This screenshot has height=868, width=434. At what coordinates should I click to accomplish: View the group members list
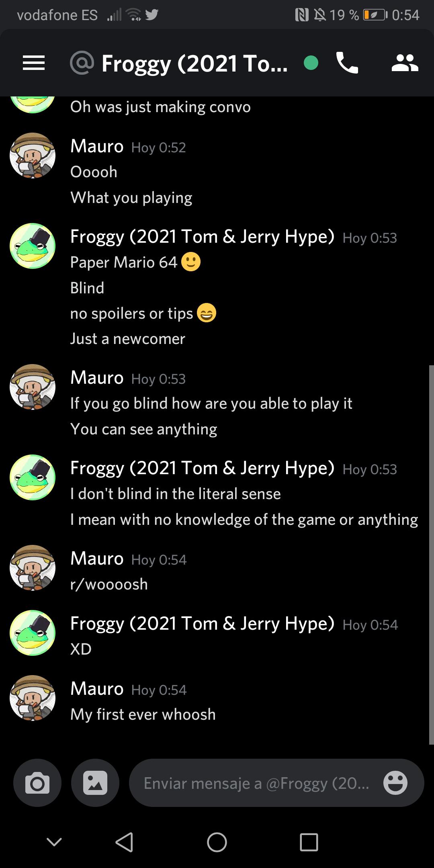405,63
